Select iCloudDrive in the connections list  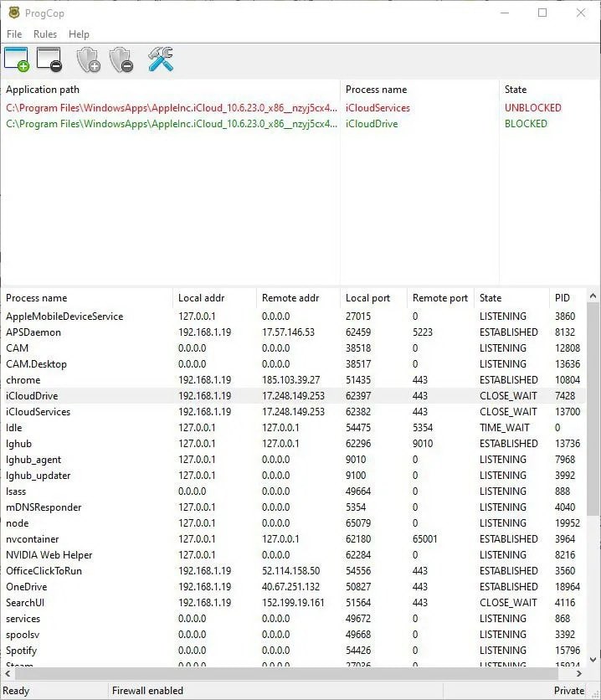[x=294, y=396]
